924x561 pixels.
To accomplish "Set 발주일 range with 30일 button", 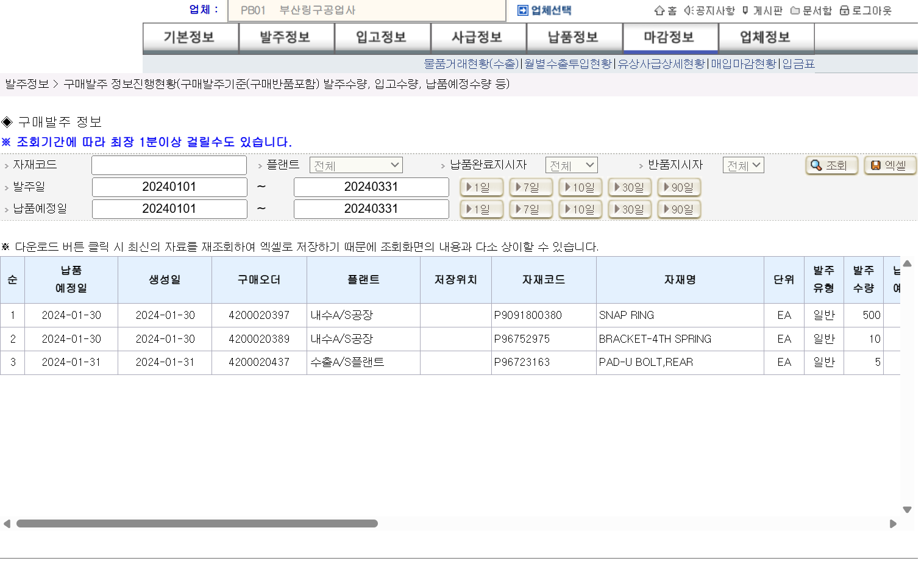I will click(x=630, y=187).
